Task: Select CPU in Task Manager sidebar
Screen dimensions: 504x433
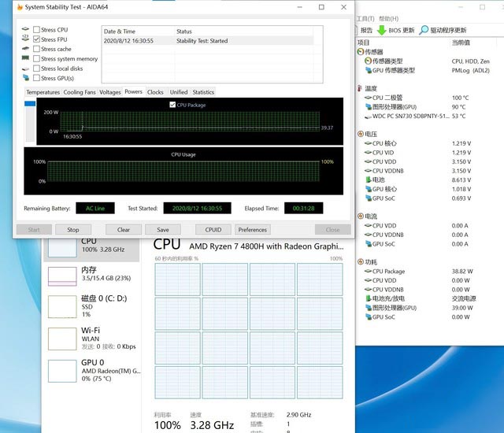Action: click(x=91, y=249)
